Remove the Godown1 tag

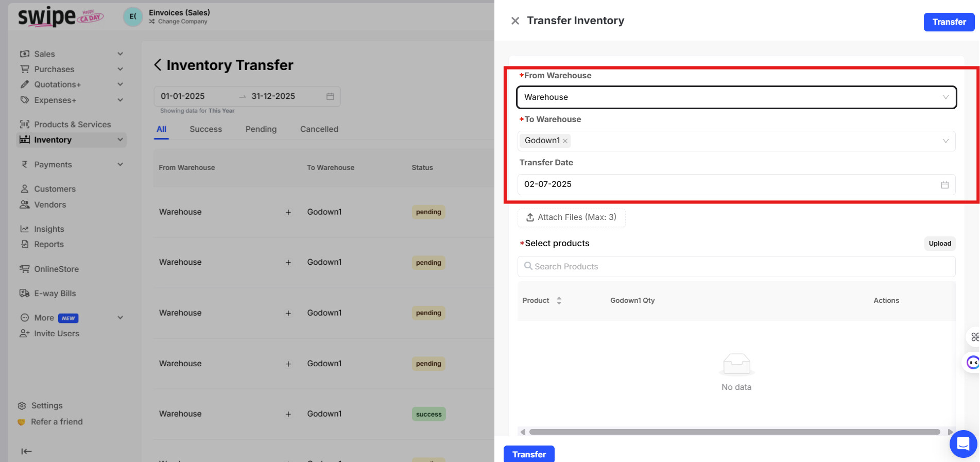point(565,141)
